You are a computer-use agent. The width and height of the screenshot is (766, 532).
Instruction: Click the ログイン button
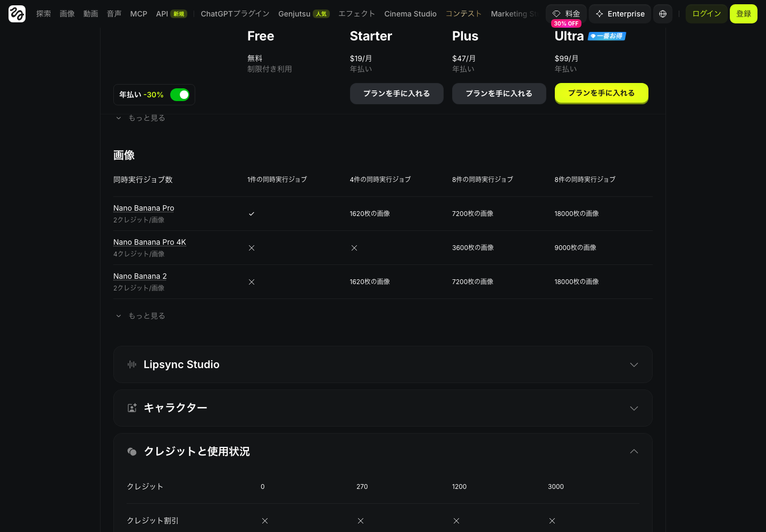pyautogui.click(x=706, y=14)
